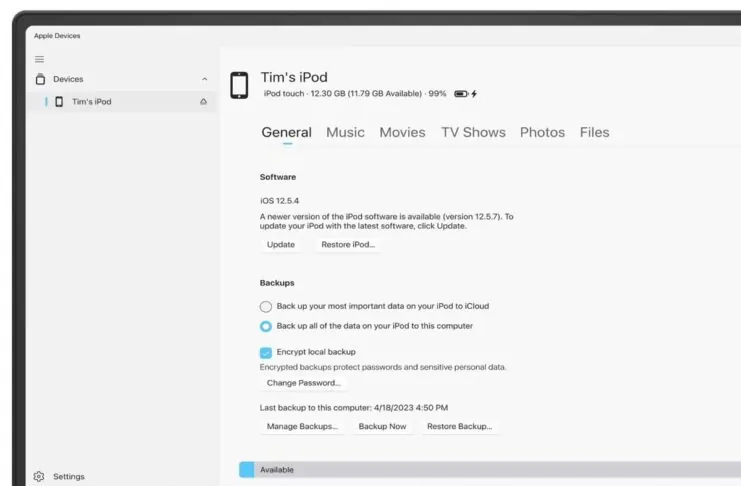The width and height of the screenshot is (741, 486).
Task: Click the Backups section heading
Action: (277, 283)
